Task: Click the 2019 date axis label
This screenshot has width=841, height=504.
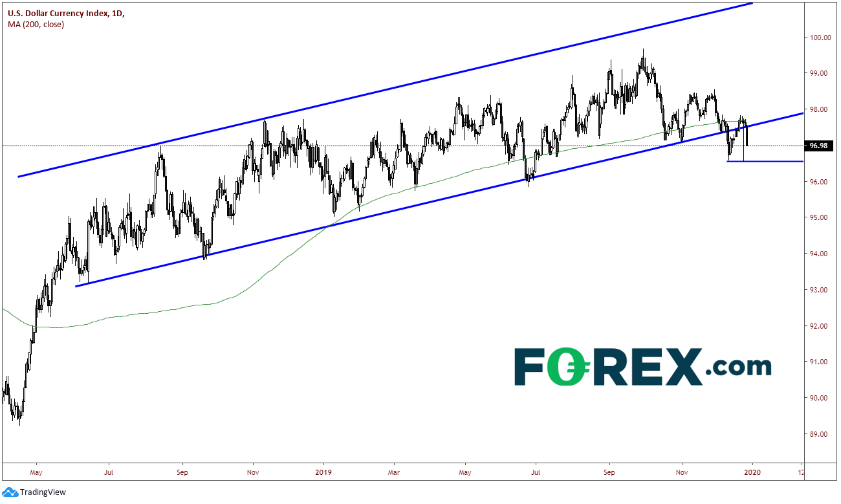Action: click(x=323, y=472)
